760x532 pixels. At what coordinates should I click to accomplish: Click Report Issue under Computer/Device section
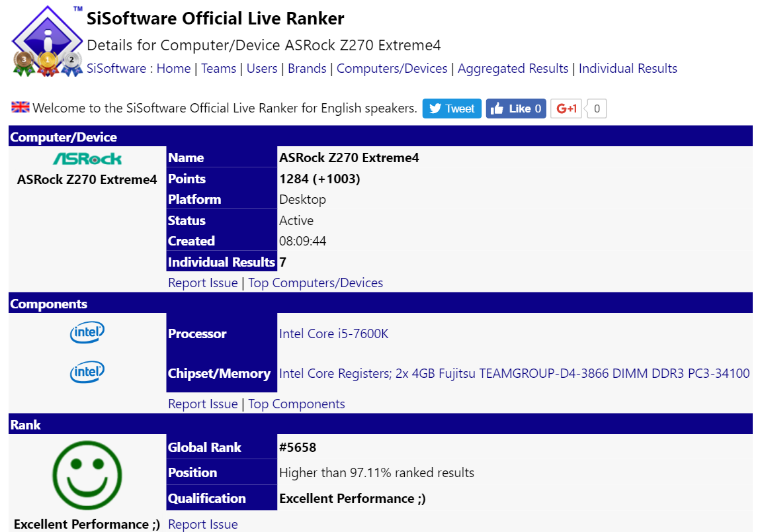pos(202,283)
